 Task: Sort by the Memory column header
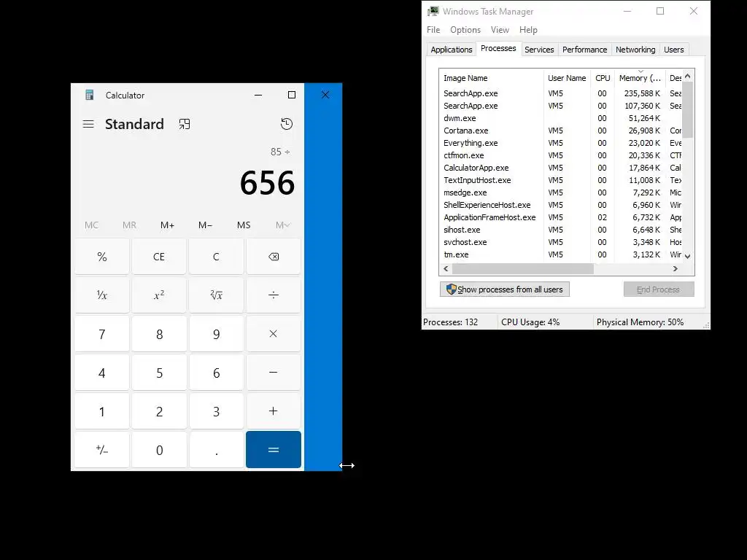pos(640,78)
